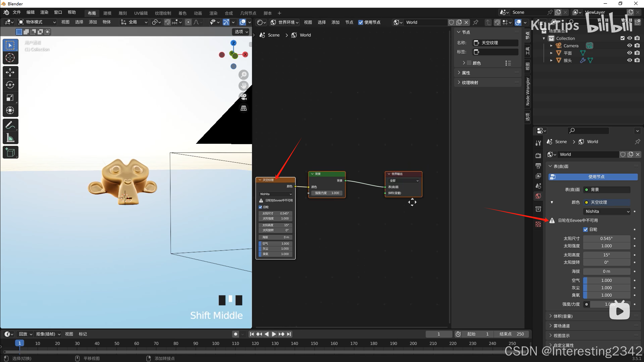The height and width of the screenshot is (362, 644).
Task: Click the Add Cube tool icon
Action: 10,152
